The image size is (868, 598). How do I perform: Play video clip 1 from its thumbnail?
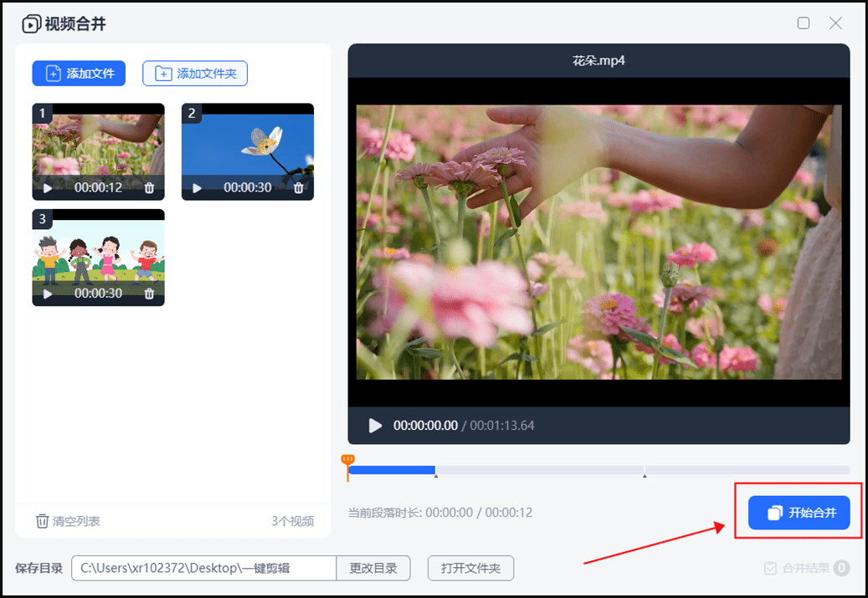(48, 188)
